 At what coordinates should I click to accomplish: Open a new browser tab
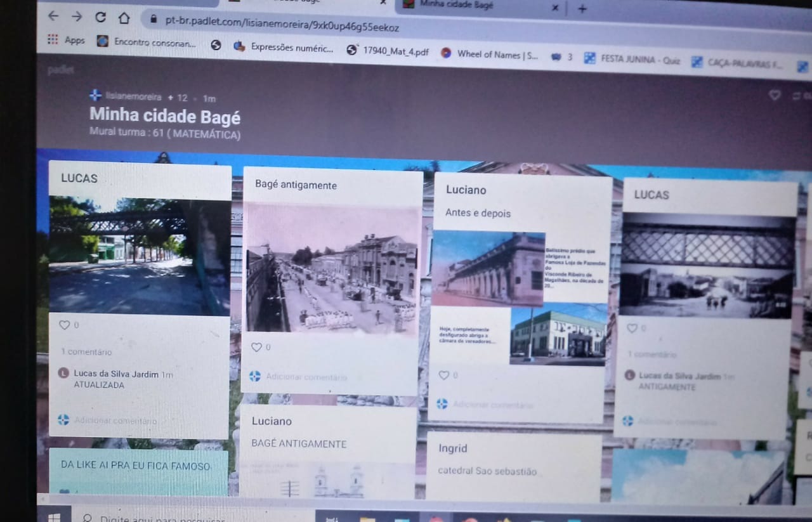[x=582, y=8]
